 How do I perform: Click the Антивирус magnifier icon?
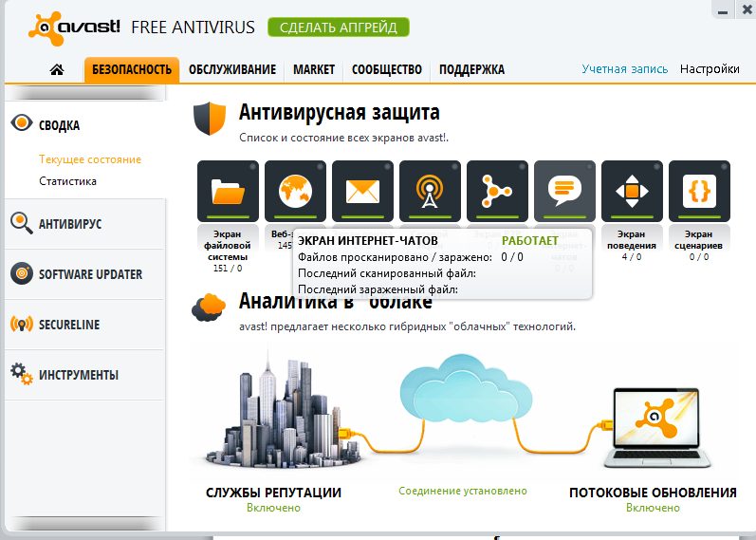pyautogui.click(x=22, y=223)
